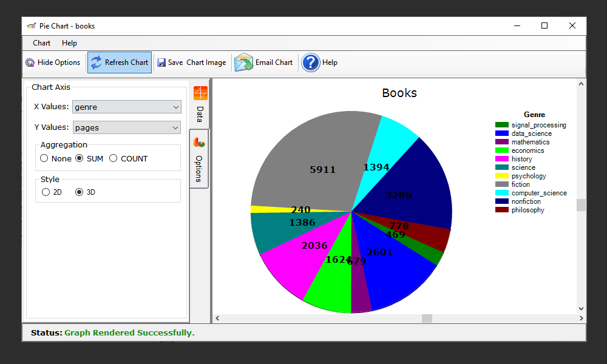Click the philosophy dark red legend swatch
Viewport: 607px width, 364px height.
click(502, 210)
